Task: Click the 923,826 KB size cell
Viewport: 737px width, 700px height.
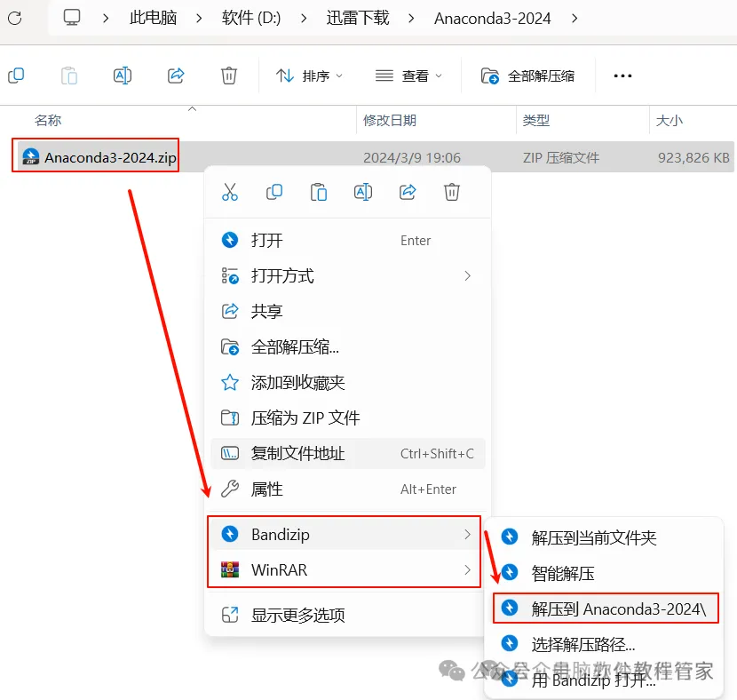Action: 693,157
